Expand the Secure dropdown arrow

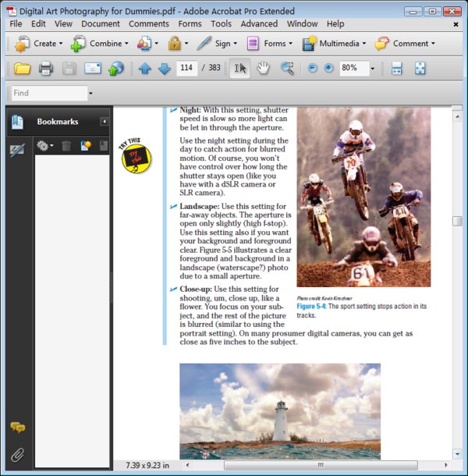tap(186, 44)
